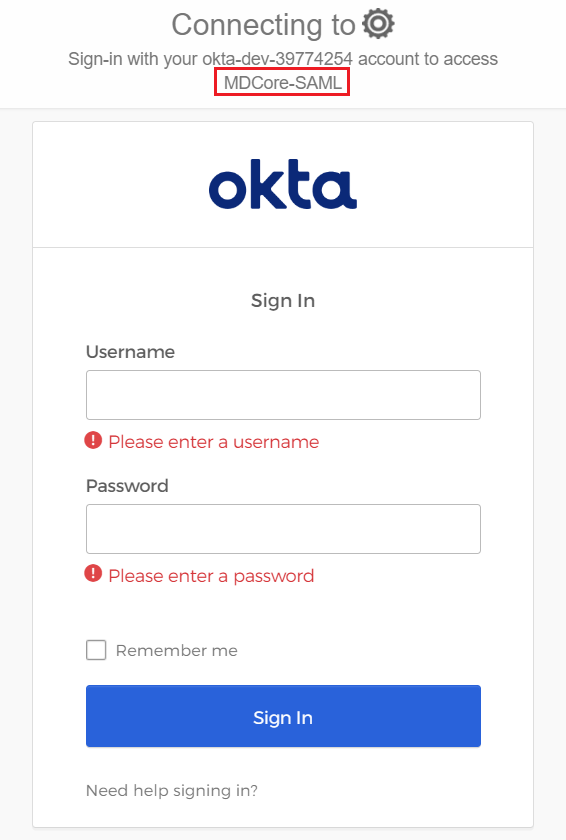Select the Please enter a password message

[212, 576]
